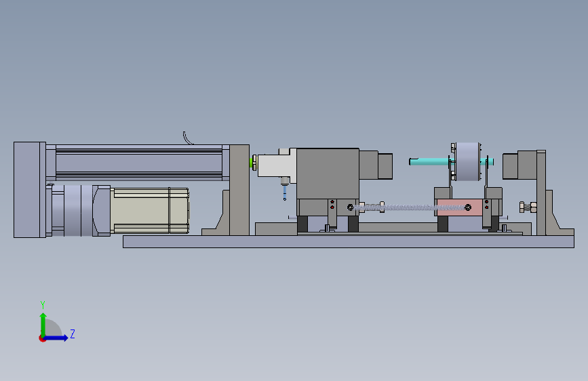Click the "Z" label on the triad

pos(73,334)
